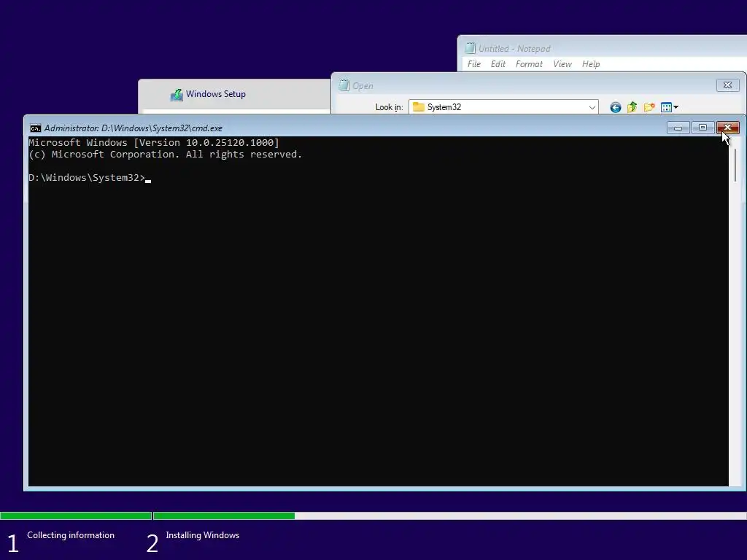Image resolution: width=747 pixels, height=560 pixels.
Task: Open Notepad View menu
Action: tap(562, 64)
